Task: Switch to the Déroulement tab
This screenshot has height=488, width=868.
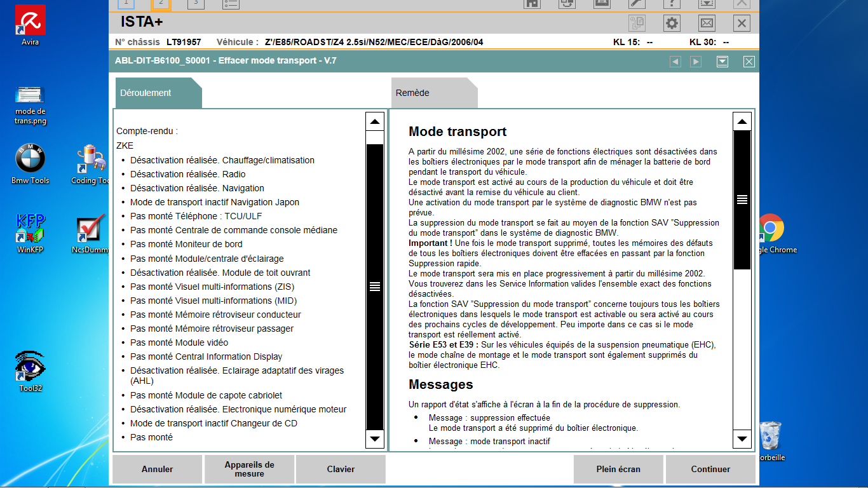Action: [158, 93]
